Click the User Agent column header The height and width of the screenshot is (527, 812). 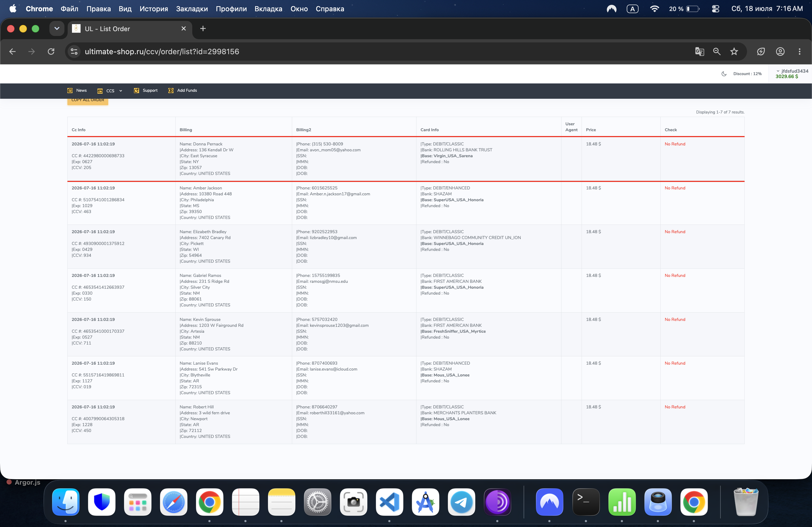[571, 127]
